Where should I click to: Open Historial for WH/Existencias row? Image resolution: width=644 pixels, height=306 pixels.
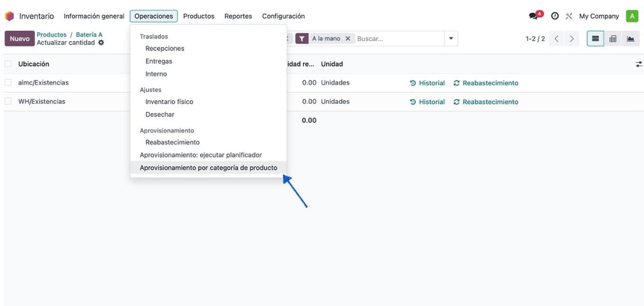tap(428, 101)
